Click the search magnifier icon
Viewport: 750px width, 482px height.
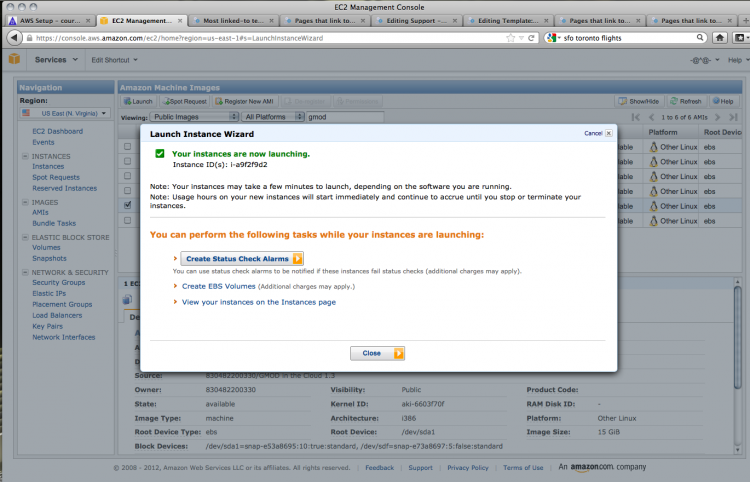pos(700,37)
